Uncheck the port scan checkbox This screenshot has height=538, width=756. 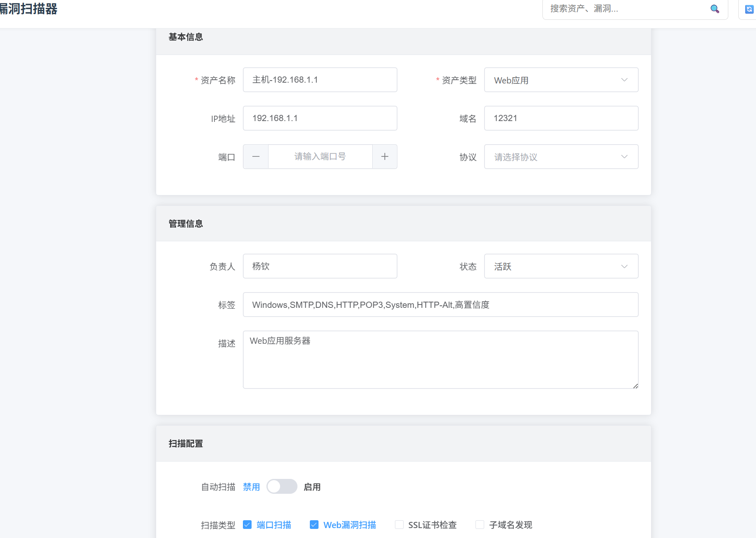pyautogui.click(x=247, y=525)
